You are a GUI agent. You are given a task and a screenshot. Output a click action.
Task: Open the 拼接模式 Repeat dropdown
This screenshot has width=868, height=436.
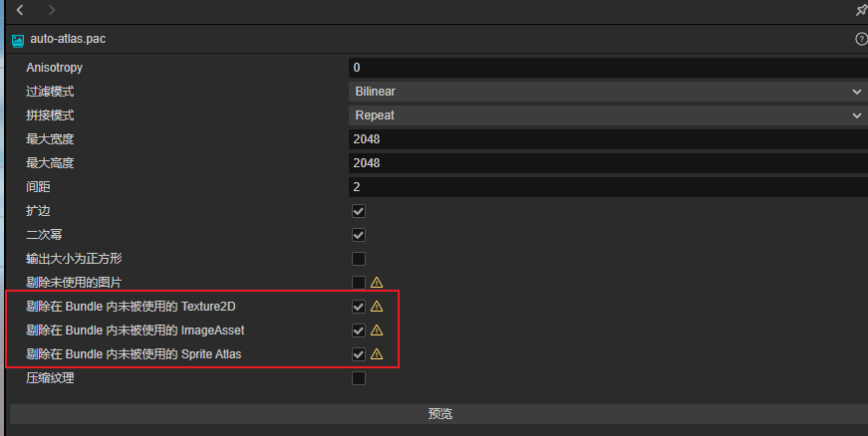pos(608,115)
